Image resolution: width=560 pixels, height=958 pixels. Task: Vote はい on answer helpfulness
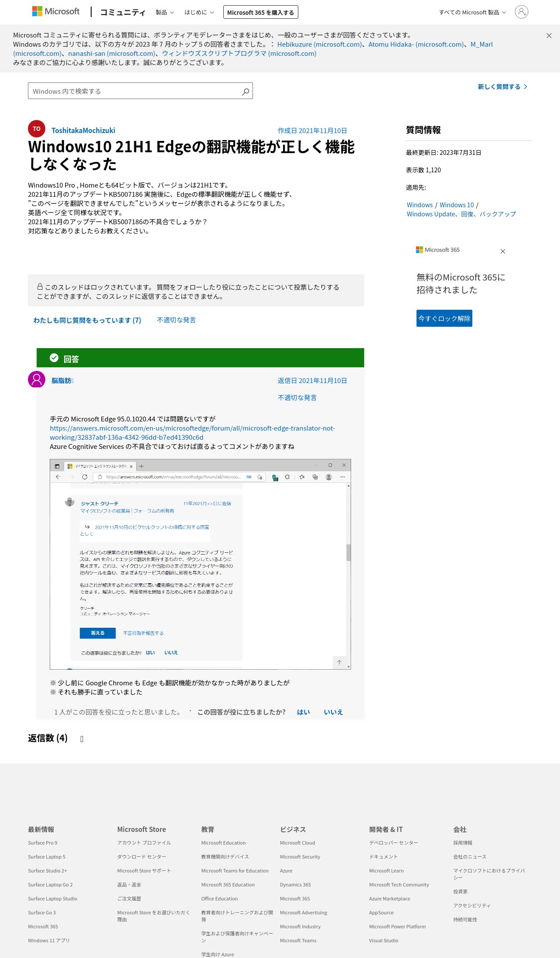pos(304,712)
